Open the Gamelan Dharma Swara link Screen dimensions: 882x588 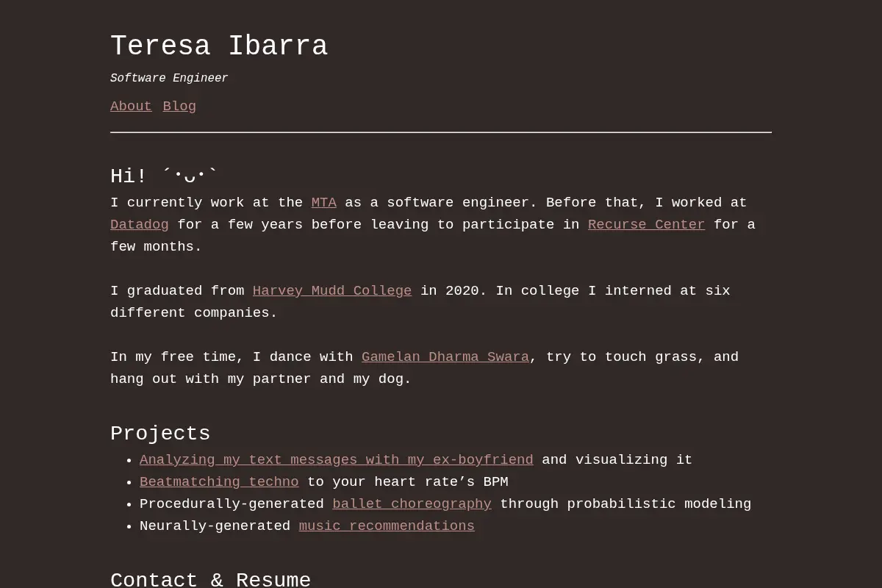[x=445, y=357]
